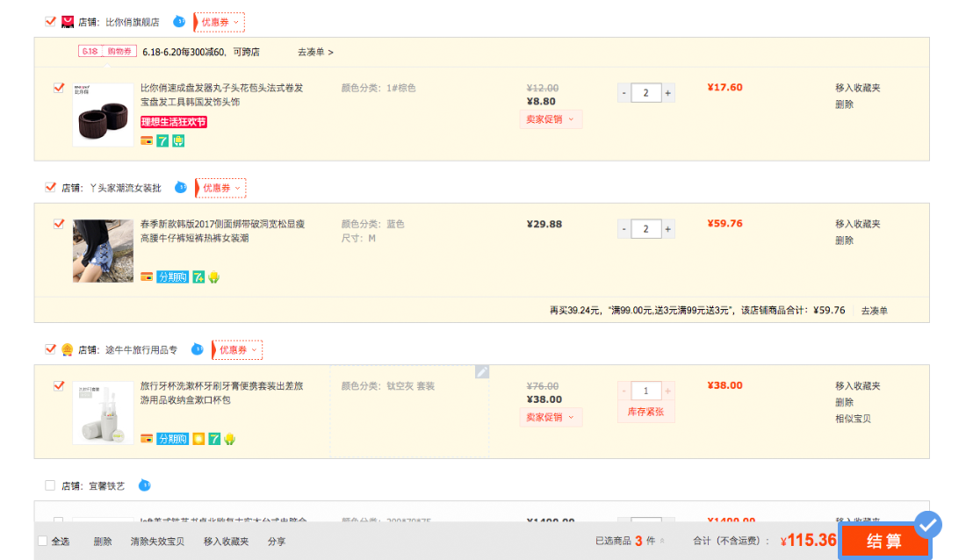Uncheck the 比你俏旗舰店 store checkbox
The height and width of the screenshot is (560, 966).
(x=50, y=19)
